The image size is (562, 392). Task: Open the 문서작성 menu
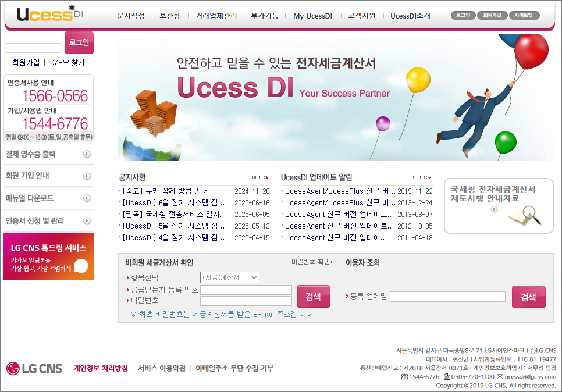[131, 16]
